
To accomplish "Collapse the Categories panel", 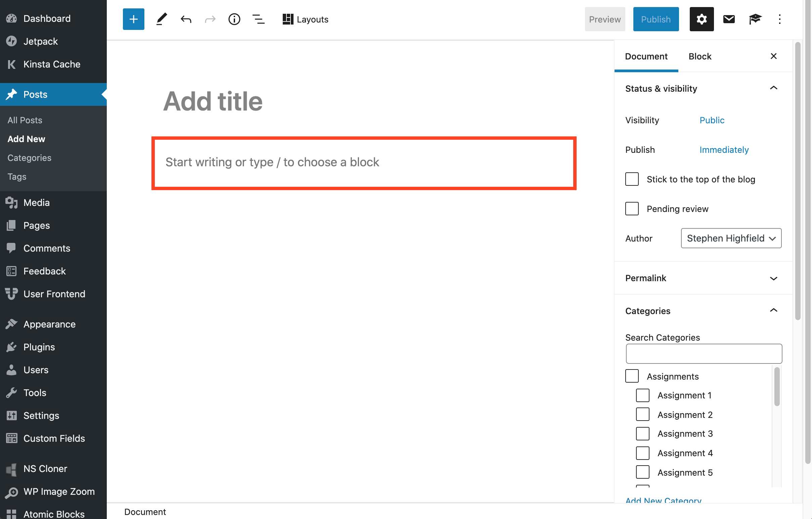I will point(703,311).
